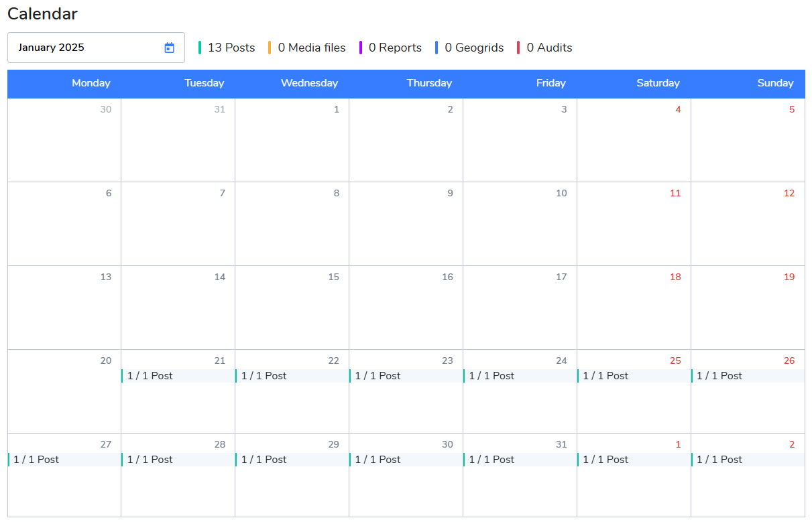This screenshot has height=522, width=812.
Task: Click the Sunday column header
Action: (x=775, y=84)
